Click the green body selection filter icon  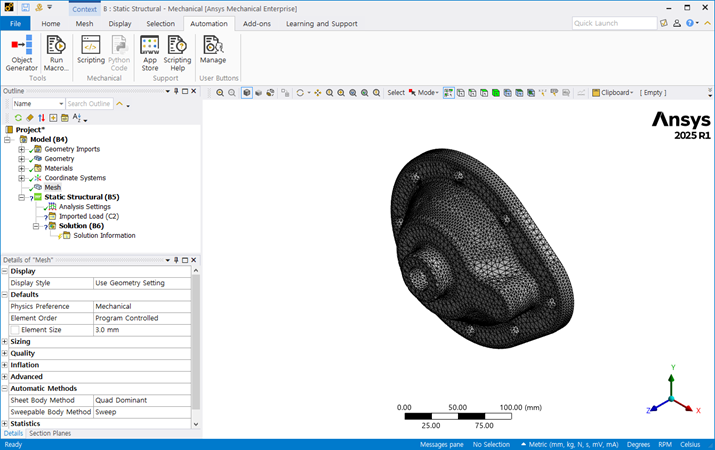(x=496, y=93)
